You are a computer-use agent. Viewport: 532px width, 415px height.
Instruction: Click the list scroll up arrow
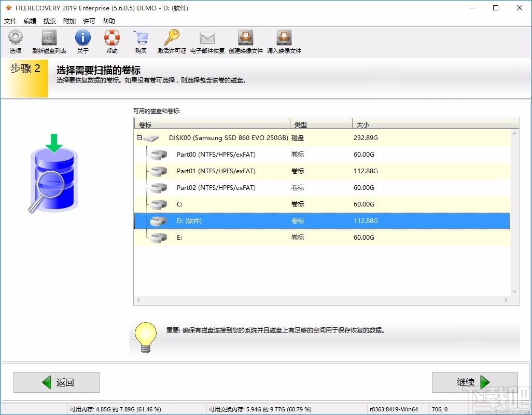click(x=515, y=133)
